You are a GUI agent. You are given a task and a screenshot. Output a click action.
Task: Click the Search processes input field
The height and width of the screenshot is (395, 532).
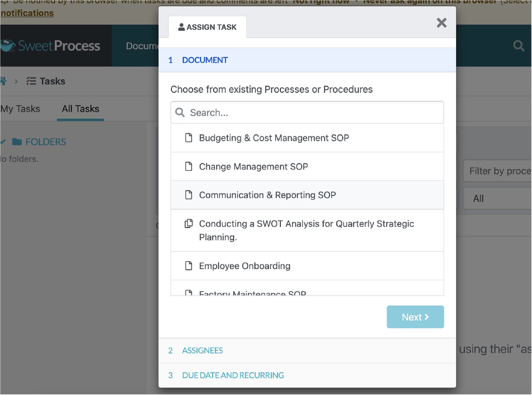307,113
